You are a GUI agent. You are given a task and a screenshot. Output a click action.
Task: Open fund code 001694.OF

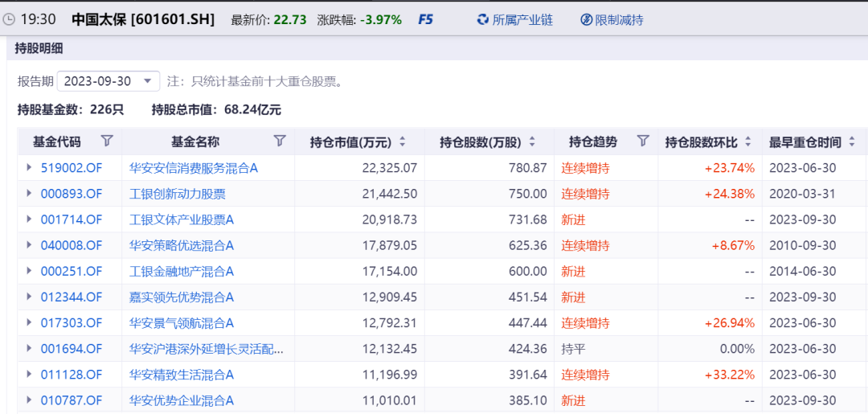(72, 349)
